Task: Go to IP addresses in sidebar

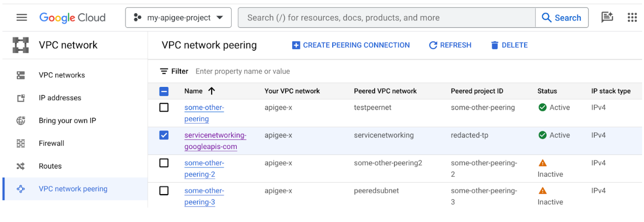Action: click(60, 98)
